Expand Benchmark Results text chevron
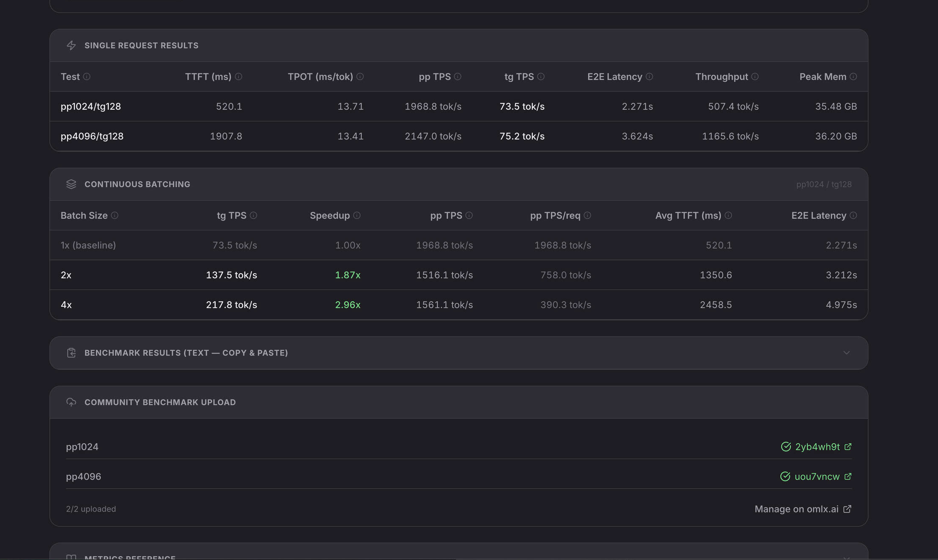Screen dimensions: 938x560 tap(846, 353)
